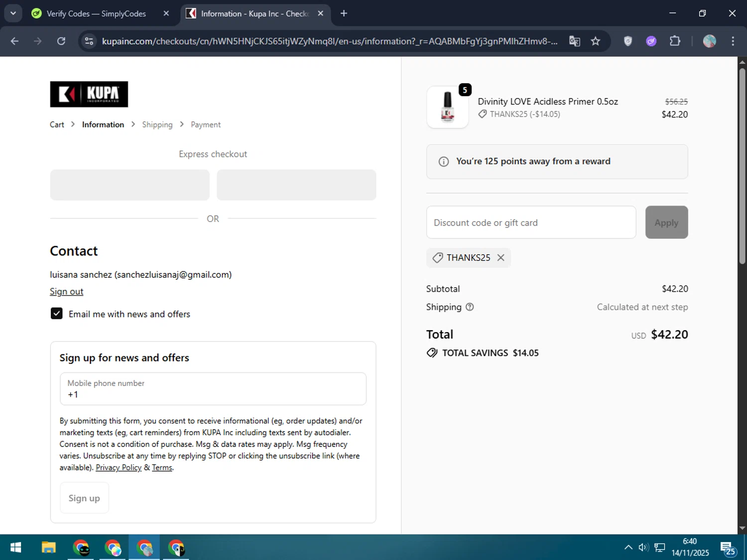
Task: Open the shield extension icon
Action: tap(628, 41)
